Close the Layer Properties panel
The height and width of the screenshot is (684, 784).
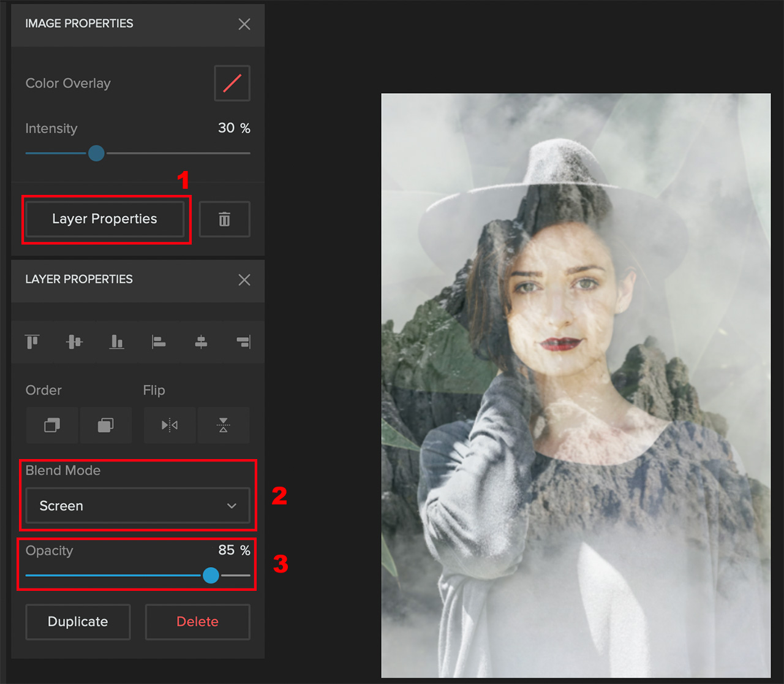point(244,280)
